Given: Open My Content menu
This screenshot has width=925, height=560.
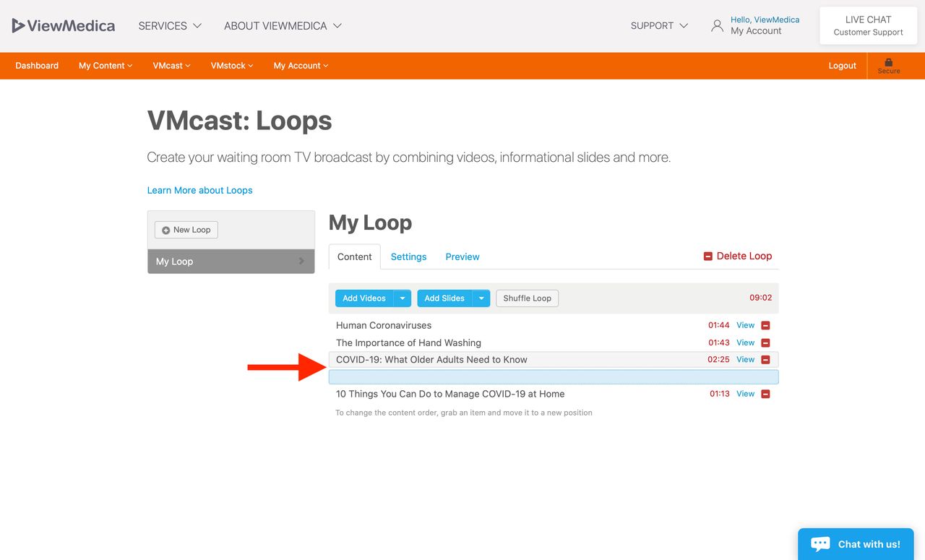Looking at the screenshot, I should coord(106,66).
